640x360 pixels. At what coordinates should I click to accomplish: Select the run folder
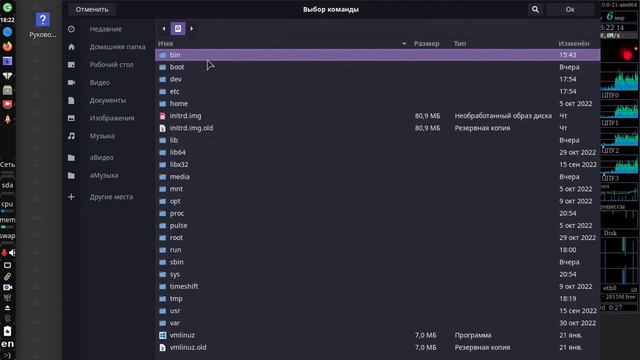click(378, 250)
